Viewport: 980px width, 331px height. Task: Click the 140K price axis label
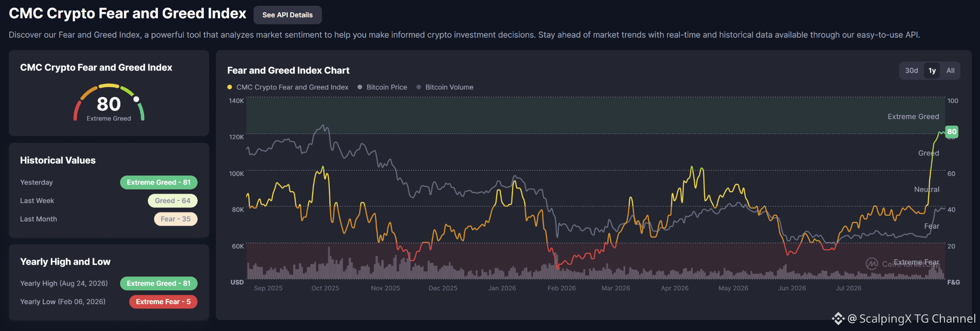[x=236, y=100]
